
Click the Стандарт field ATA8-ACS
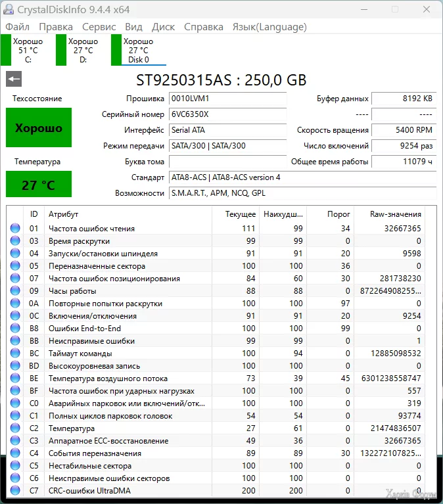click(x=302, y=177)
